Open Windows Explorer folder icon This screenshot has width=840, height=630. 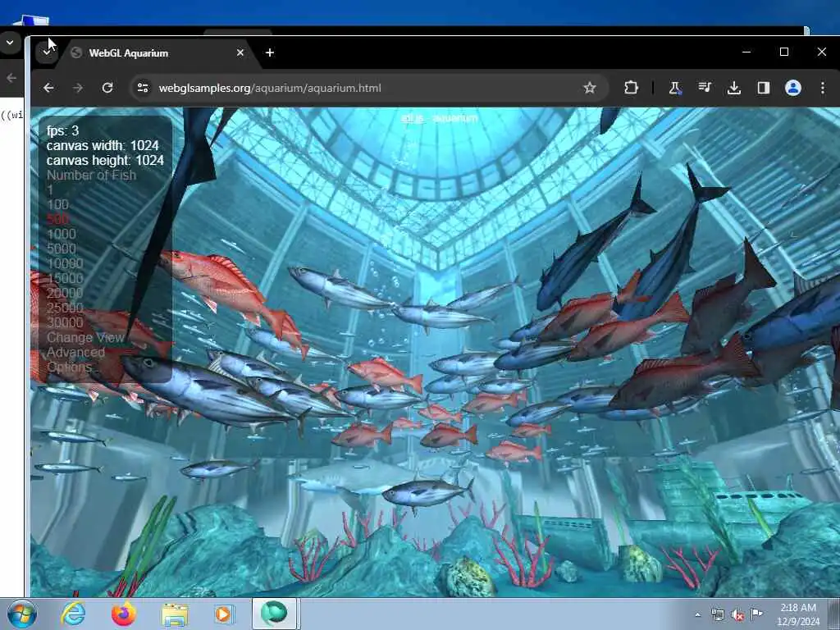point(175,614)
